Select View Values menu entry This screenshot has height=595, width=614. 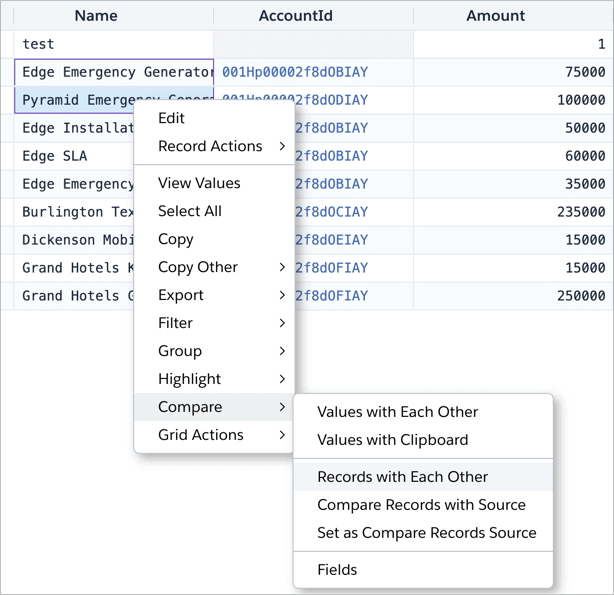[x=199, y=183]
